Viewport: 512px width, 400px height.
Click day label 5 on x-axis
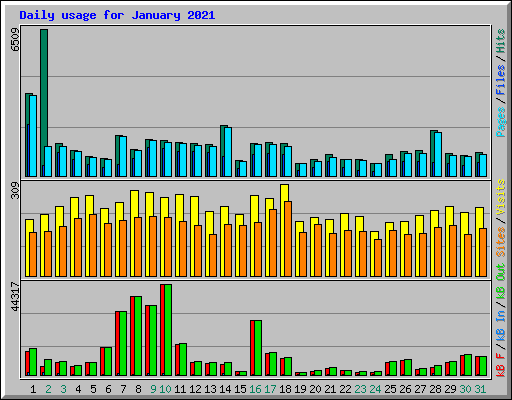point(93,389)
